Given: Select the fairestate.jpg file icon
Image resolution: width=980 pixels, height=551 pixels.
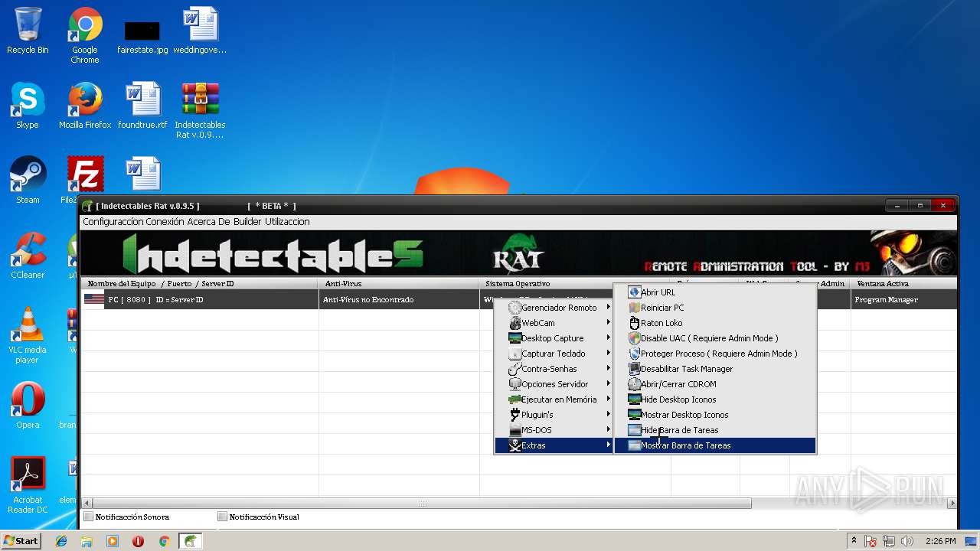Looking at the screenshot, I should [x=142, y=35].
